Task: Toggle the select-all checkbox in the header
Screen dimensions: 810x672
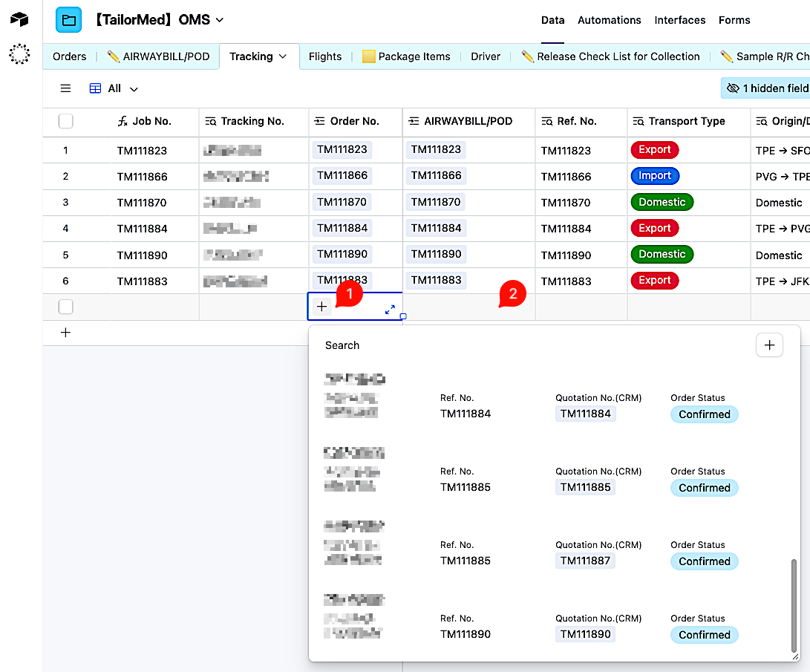Action: pos(65,121)
